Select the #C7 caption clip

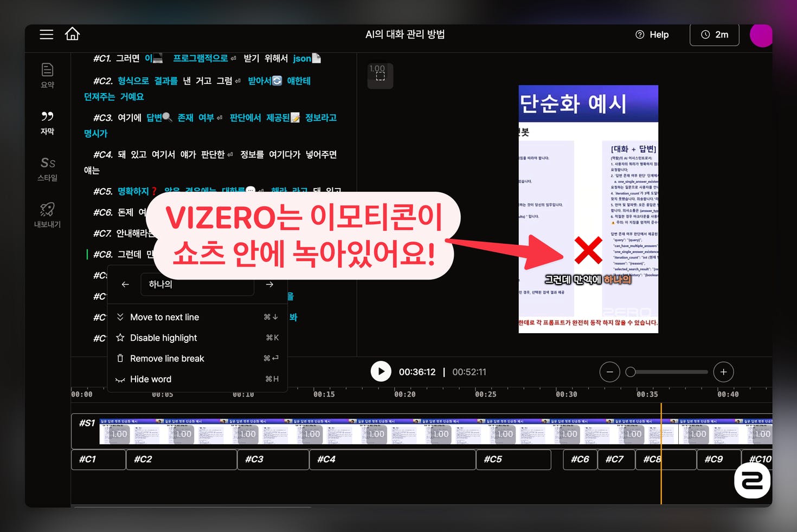(616, 459)
